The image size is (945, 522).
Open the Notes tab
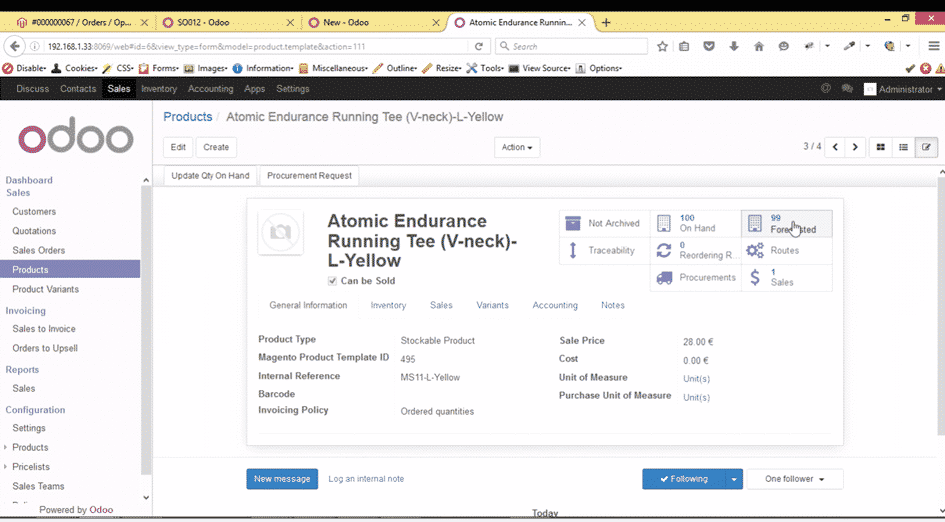(x=612, y=306)
